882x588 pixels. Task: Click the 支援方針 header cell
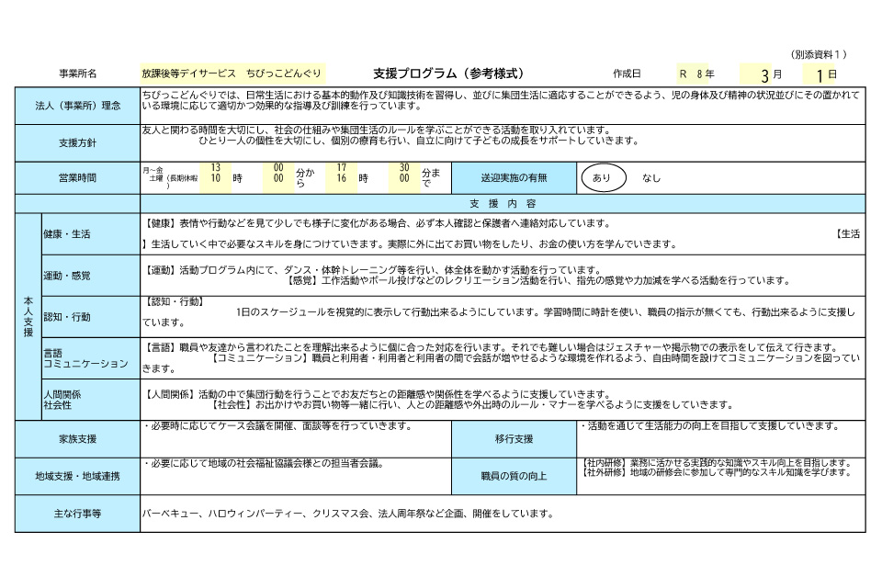[77, 143]
